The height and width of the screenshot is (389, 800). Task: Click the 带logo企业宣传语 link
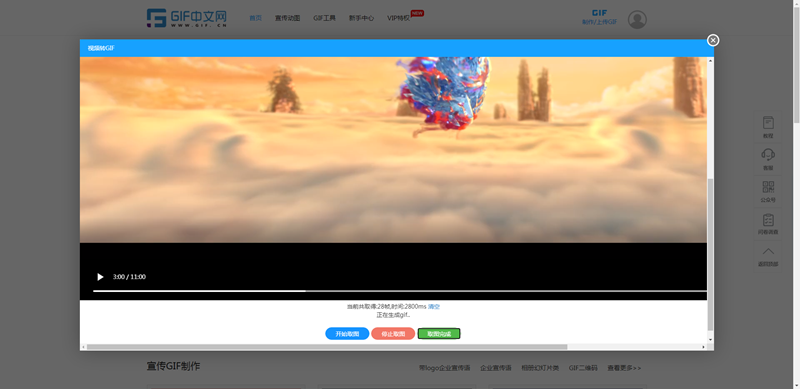[444, 368]
